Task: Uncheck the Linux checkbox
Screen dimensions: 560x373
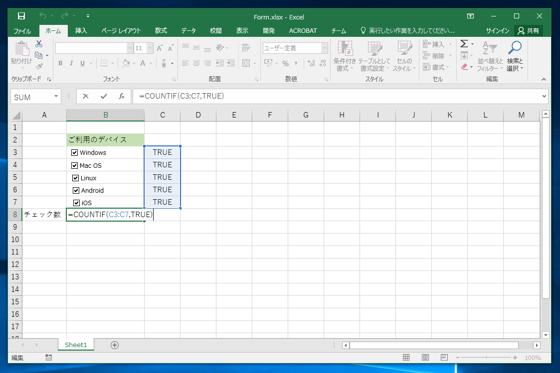Action: coord(75,178)
